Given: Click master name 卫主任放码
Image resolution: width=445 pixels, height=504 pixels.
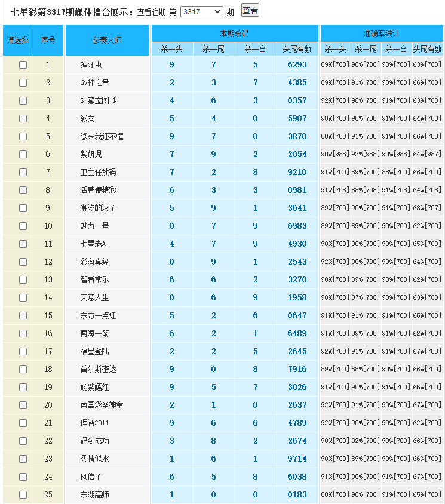Looking at the screenshot, I should coord(99,173).
